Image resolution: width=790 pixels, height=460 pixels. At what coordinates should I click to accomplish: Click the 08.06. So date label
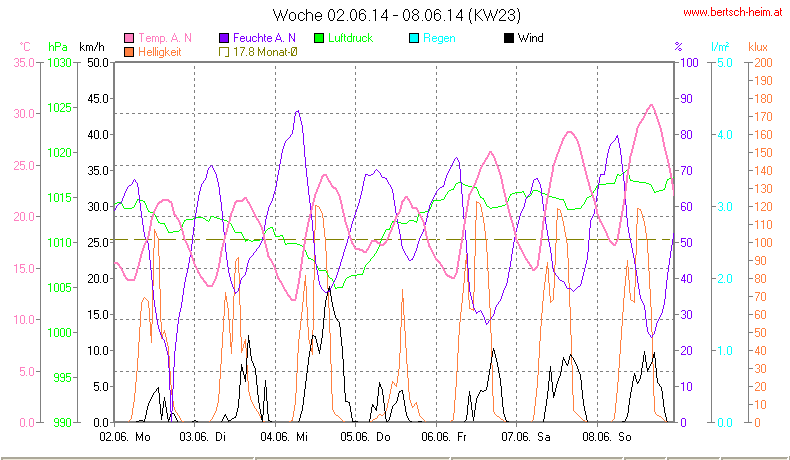click(607, 437)
